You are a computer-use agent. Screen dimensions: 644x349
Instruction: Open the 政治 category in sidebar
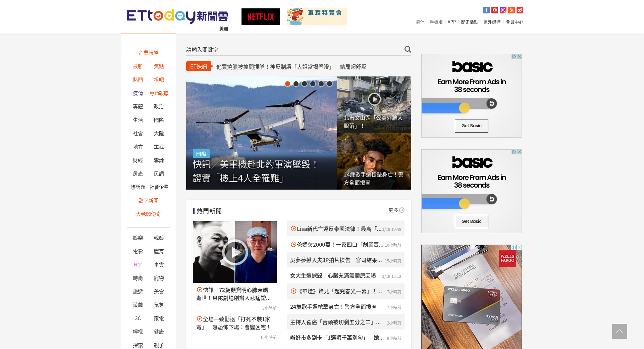159,107
